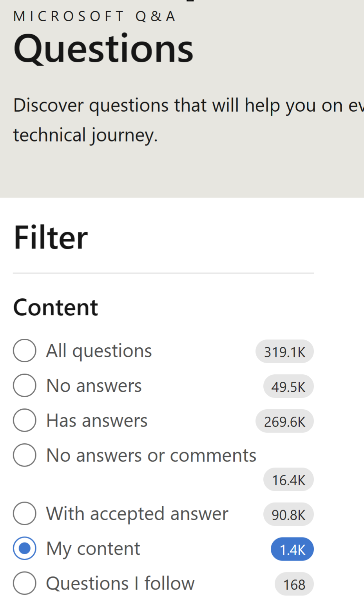This screenshot has height=599, width=364.
Task: Click the 49.5K count badge
Action: point(288,387)
